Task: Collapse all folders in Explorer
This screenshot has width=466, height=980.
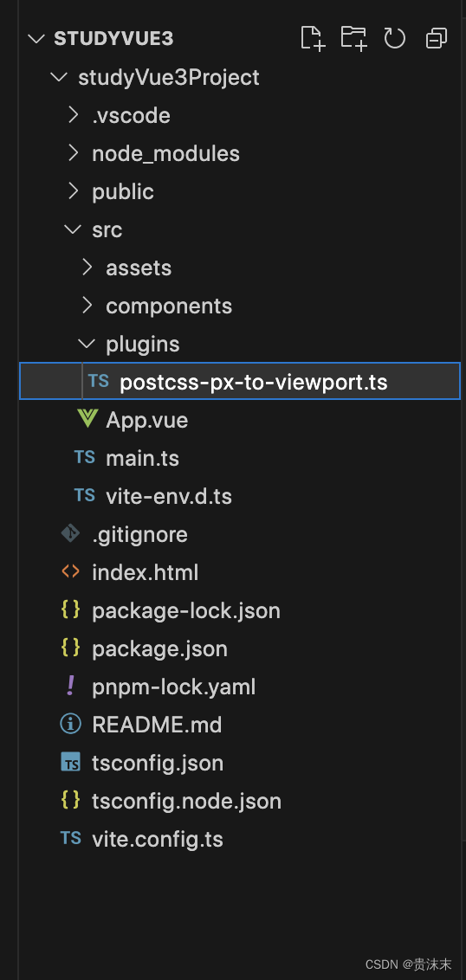Action: 436,39
